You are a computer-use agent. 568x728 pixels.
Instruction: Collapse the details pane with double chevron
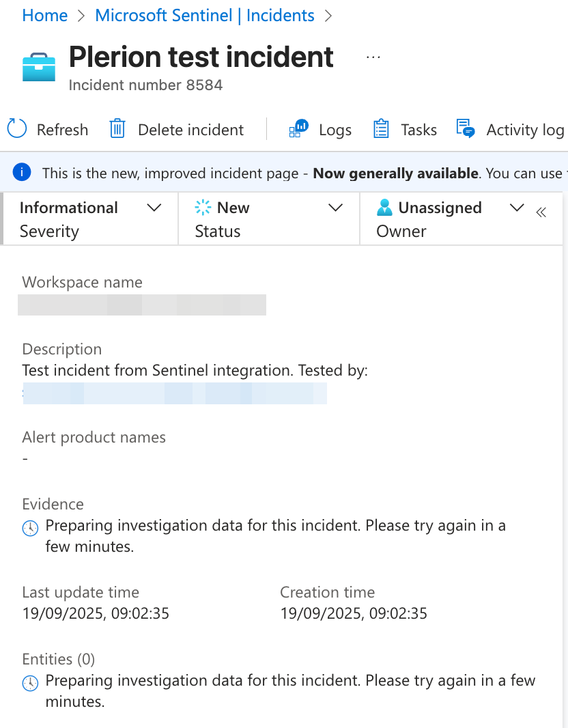(541, 212)
